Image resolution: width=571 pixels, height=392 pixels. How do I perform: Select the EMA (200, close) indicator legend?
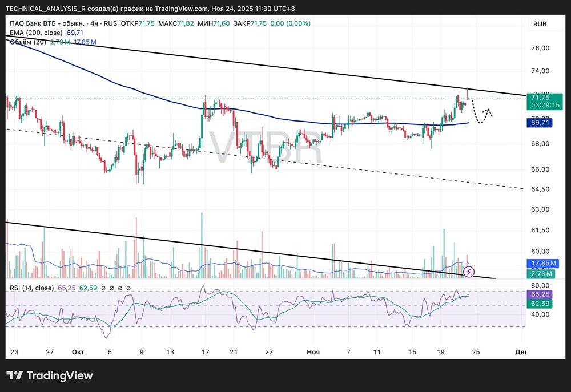(36, 33)
